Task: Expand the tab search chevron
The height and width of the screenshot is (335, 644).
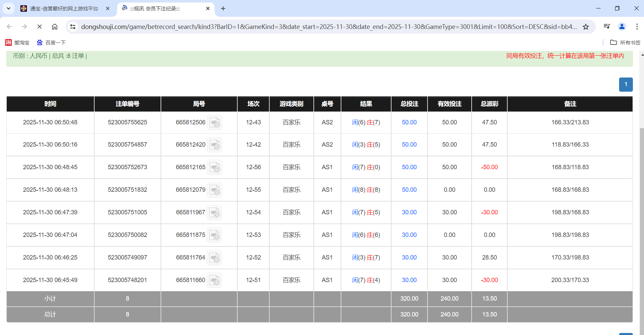Action: (8, 8)
